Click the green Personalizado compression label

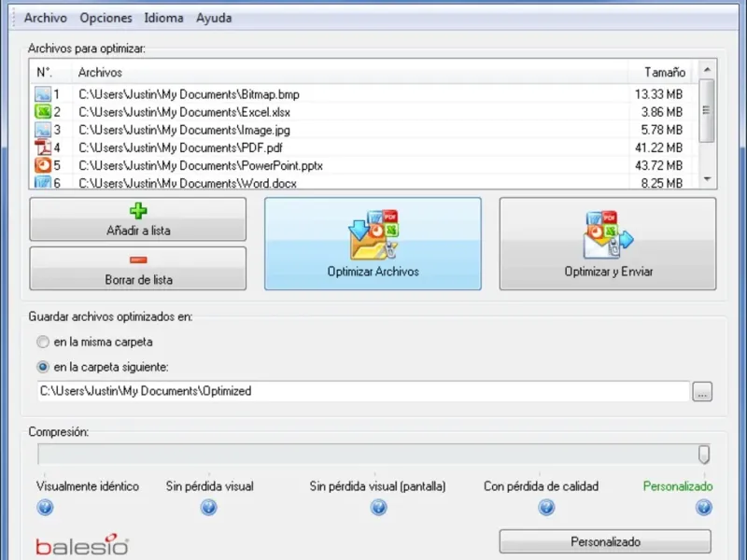coord(678,486)
